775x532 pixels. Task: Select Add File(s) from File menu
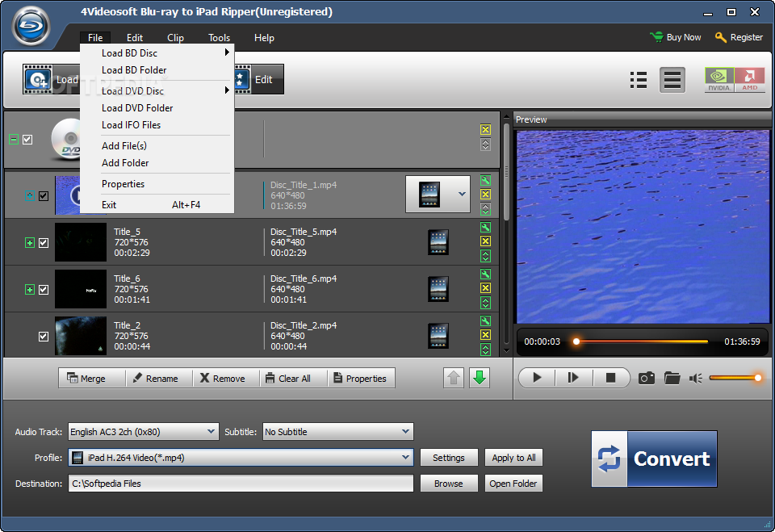(x=157, y=146)
